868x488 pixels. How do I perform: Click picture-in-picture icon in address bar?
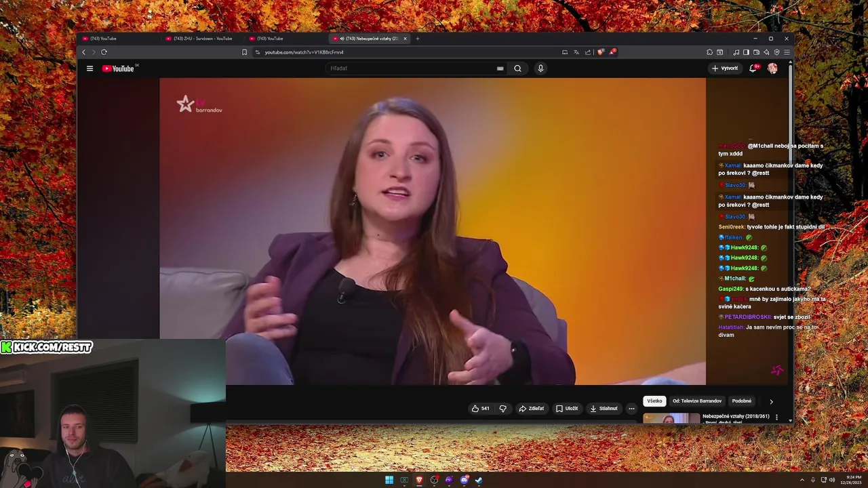pyautogui.click(x=565, y=52)
